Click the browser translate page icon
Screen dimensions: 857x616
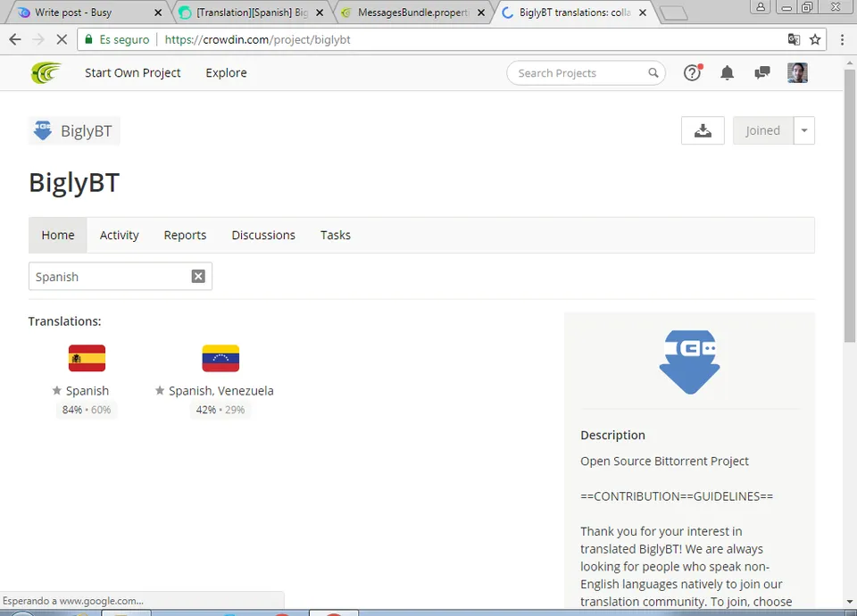(794, 39)
